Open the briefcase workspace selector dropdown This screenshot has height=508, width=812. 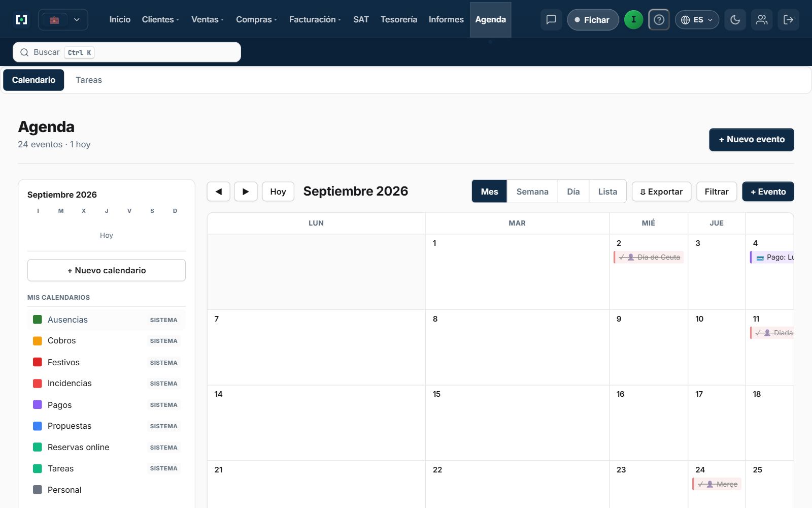63,20
